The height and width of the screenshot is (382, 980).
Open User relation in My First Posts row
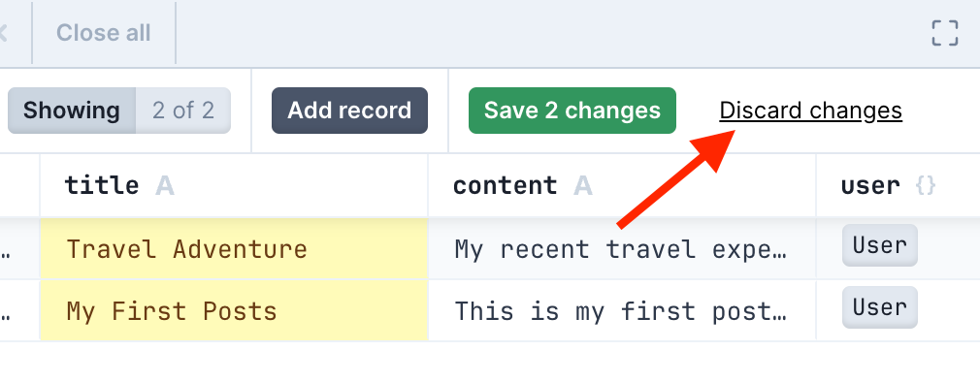879,307
